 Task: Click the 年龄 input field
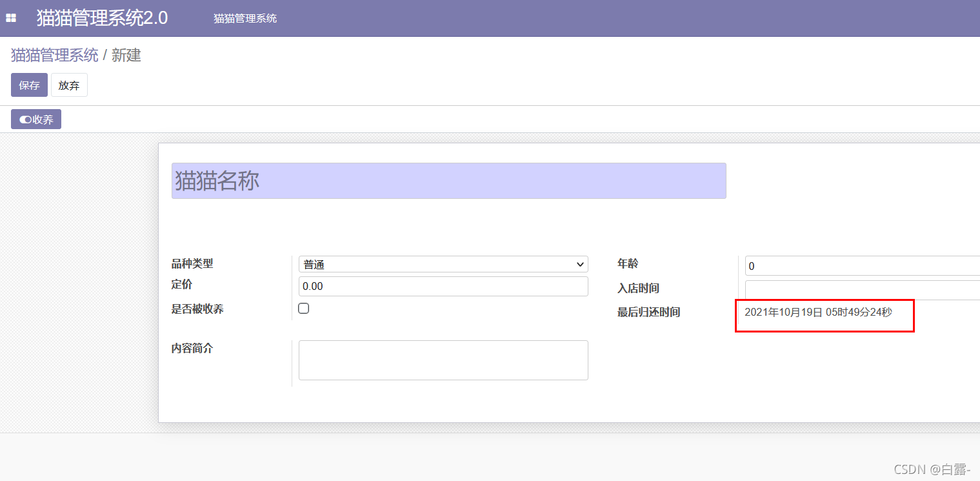(863, 265)
